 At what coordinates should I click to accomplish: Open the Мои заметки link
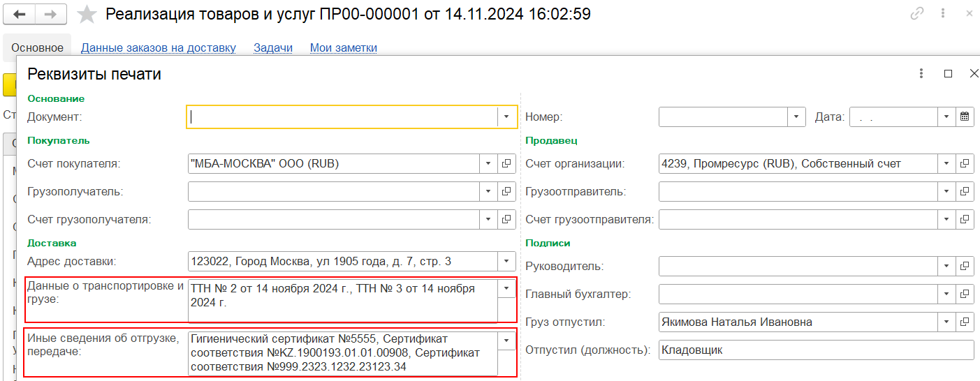pyautogui.click(x=344, y=48)
